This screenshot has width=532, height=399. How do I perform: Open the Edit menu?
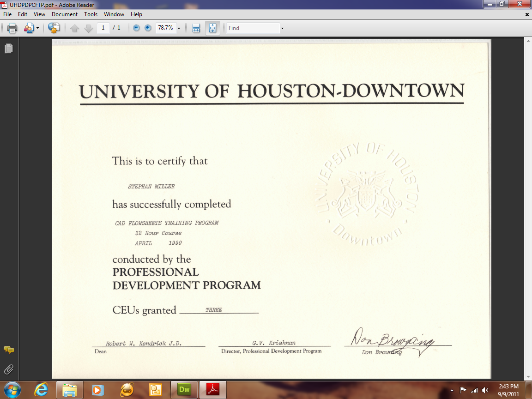click(x=22, y=14)
